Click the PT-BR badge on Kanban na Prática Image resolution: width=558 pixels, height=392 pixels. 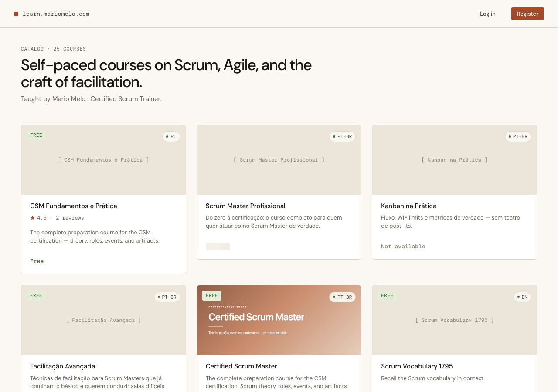[518, 137]
